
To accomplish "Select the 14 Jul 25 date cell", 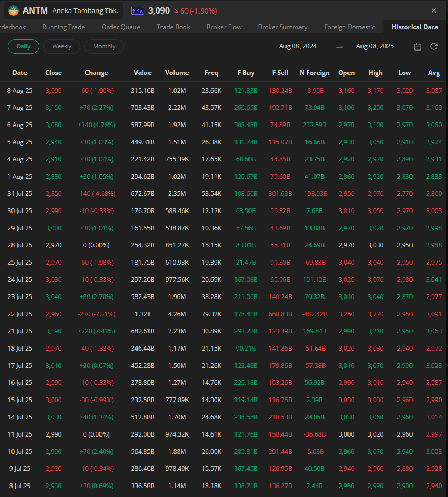I will point(20,417).
